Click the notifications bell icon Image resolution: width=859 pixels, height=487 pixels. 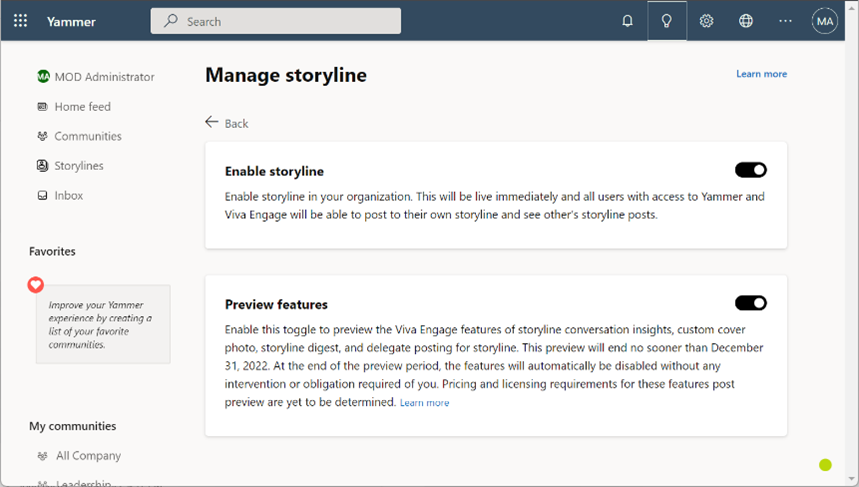[x=627, y=21]
